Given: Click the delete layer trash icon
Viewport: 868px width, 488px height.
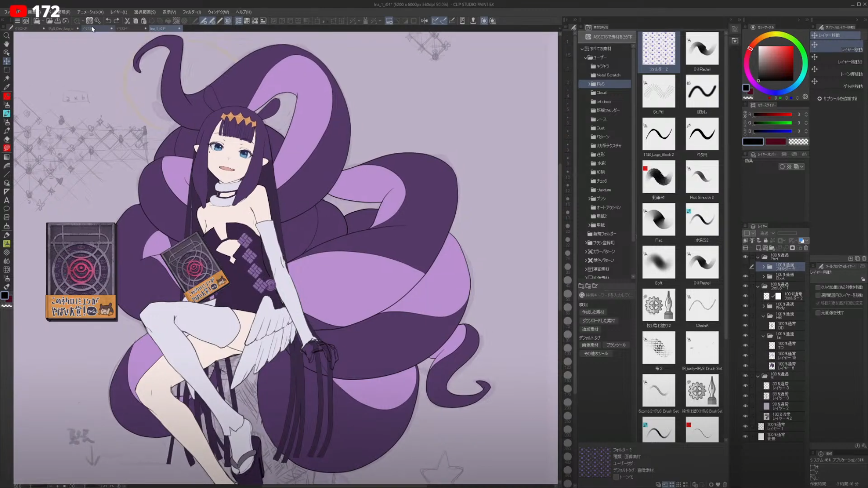Looking at the screenshot, I should tap(806, 248).
